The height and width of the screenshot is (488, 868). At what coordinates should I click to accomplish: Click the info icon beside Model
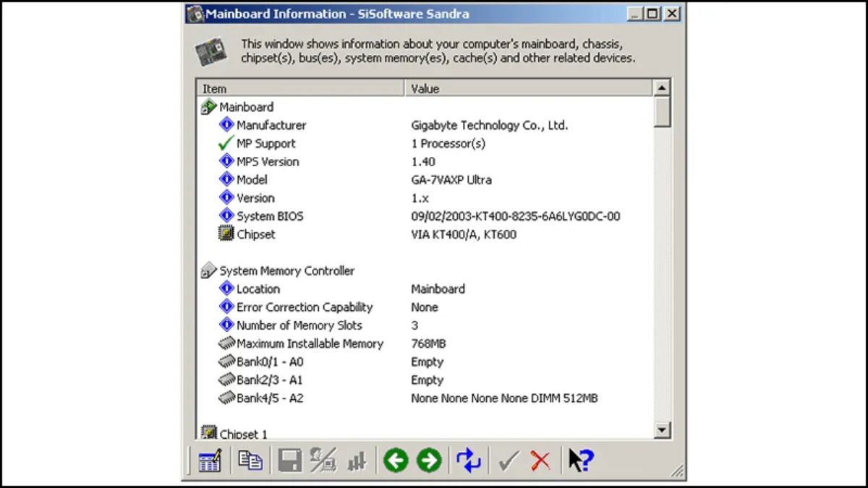[226, 179]
